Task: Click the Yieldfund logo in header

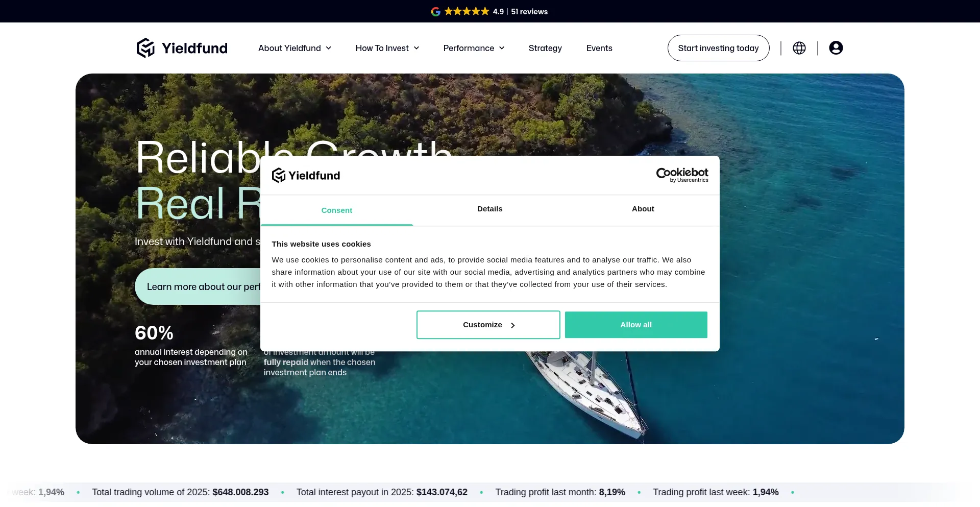Action: click(182, 48)
